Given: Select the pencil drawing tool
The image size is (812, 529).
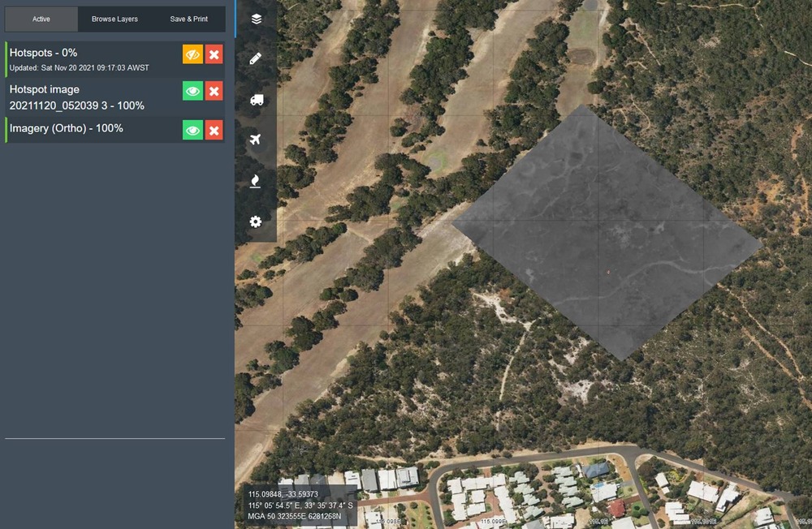Looking at the screenshot, I should [x=256, y=58].
